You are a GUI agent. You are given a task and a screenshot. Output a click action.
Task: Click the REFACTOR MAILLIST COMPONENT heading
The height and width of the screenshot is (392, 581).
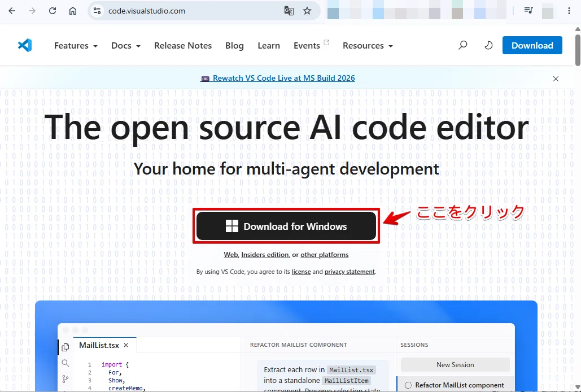tap(298, 345)
